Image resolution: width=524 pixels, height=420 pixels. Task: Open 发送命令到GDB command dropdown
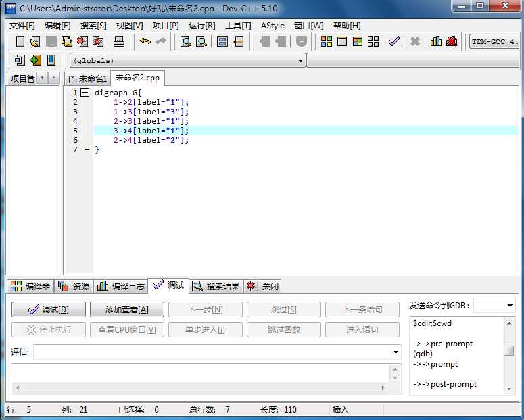(510, 306)
